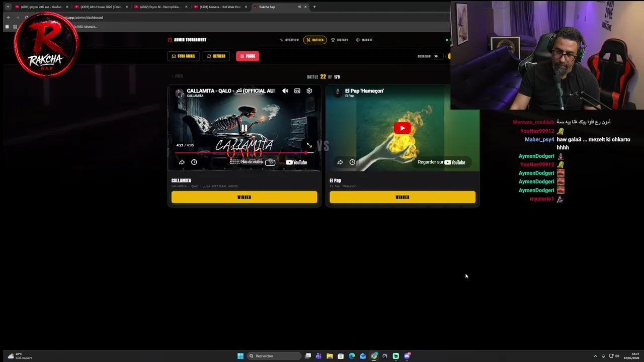Go to previous battle with Prev
This screenshot has width=644, height=362.
click(177, 76)
